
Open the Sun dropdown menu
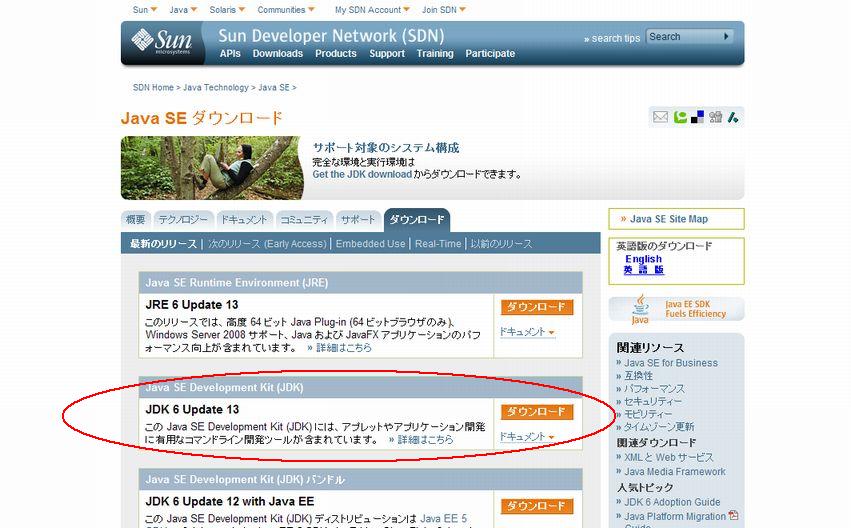(144, 10)
